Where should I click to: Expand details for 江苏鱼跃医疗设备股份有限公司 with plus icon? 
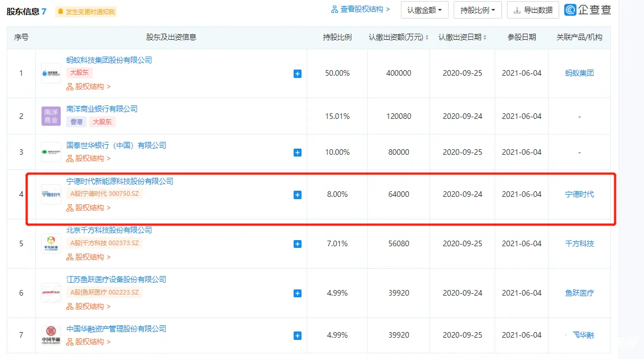(x=298, y=293)
